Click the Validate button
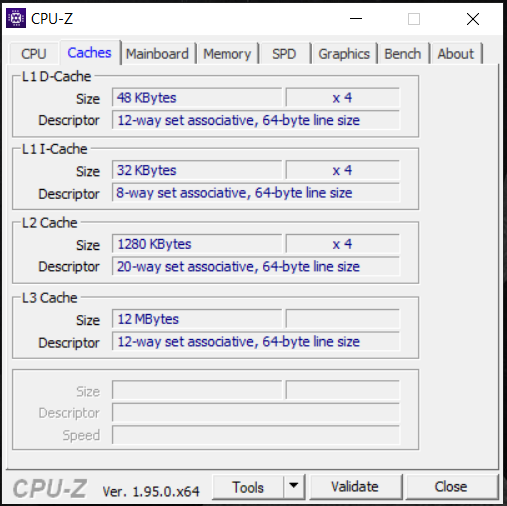 click(355, 487)
